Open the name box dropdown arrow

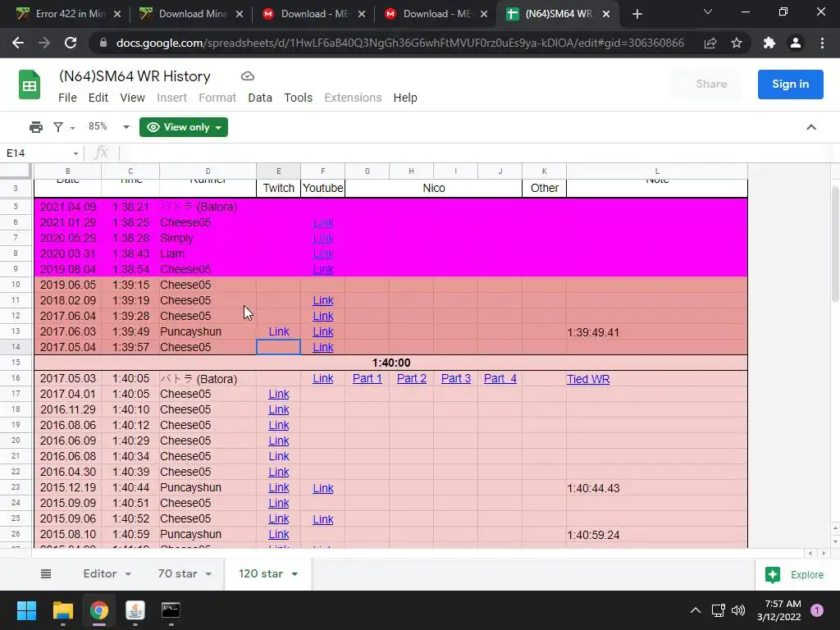click(75, 153)
